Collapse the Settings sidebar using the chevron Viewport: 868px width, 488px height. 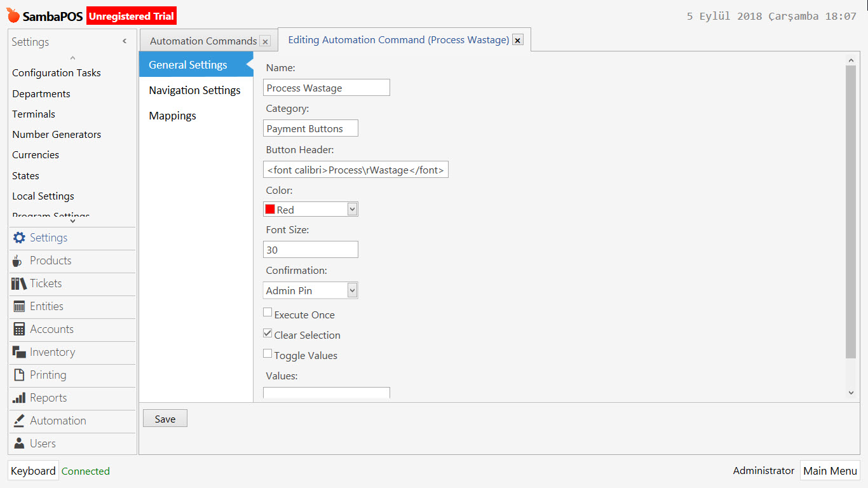pos(125,41)
